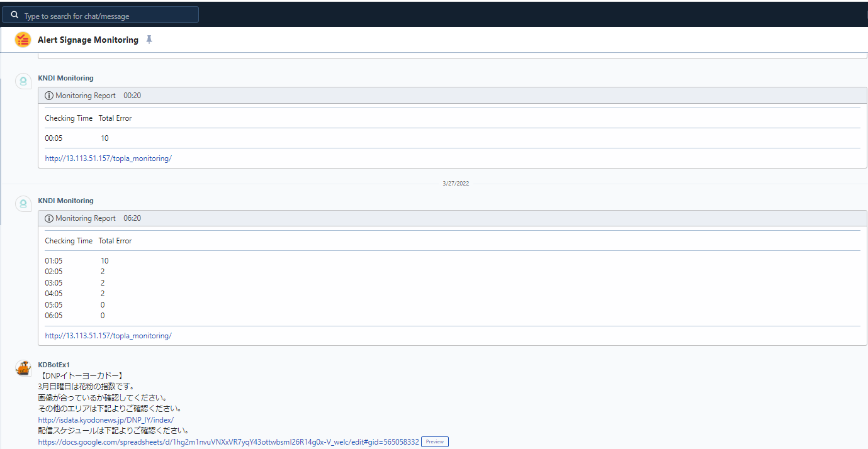Click info icon in 00:20 Monitoring Report
This screenshot has width=868, height=449.
pos(49,96)
